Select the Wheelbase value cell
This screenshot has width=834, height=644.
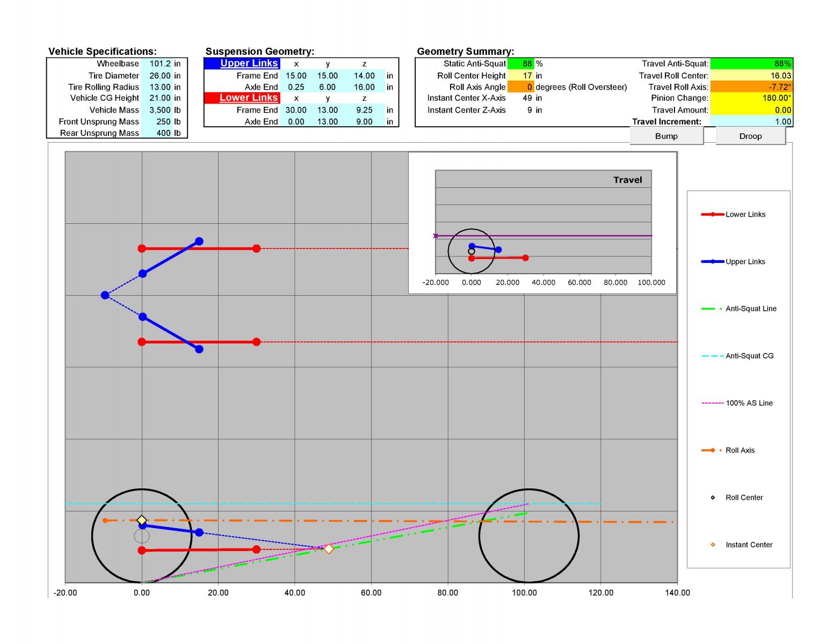[157, 63]
